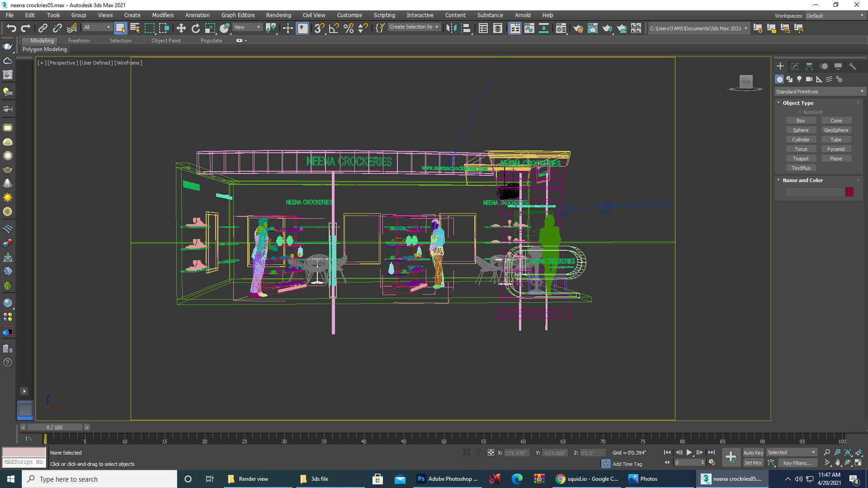Click the Play Animation button

coord(689,452)
